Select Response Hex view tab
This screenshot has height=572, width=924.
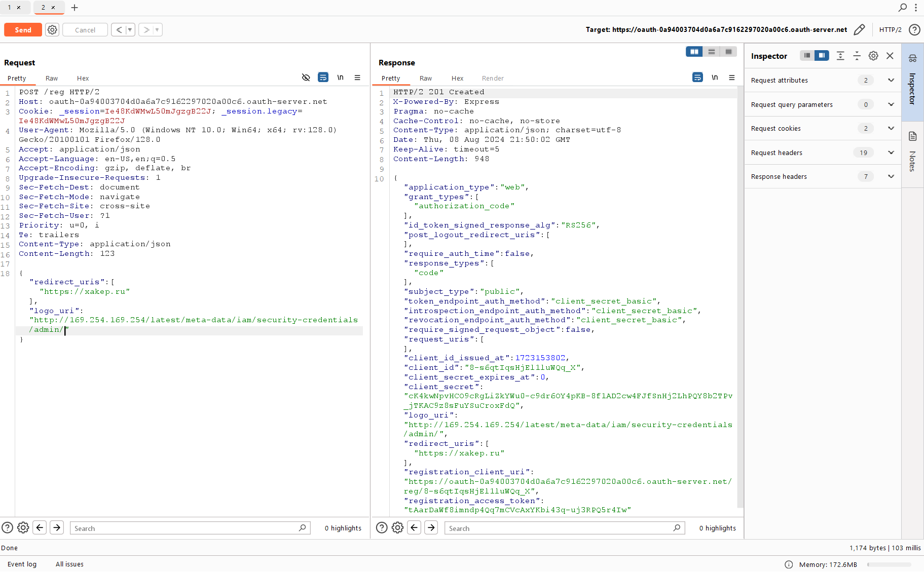(x=457, y=79)
